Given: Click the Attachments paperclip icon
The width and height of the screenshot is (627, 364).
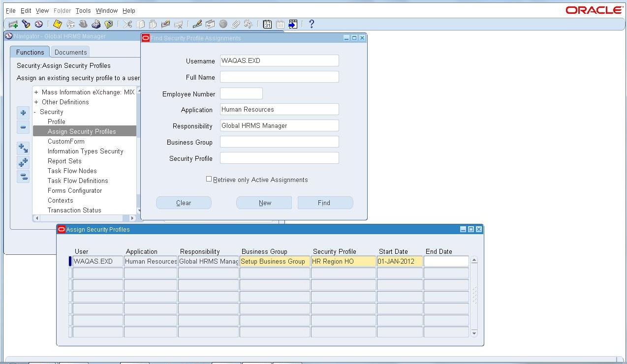Looking at the screenshot, I should 236,24.
